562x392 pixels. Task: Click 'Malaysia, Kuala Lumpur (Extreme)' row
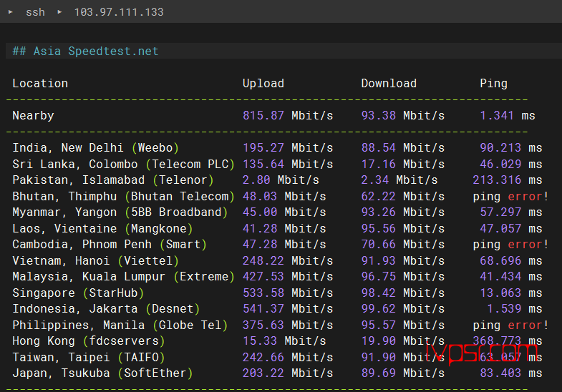123,277
